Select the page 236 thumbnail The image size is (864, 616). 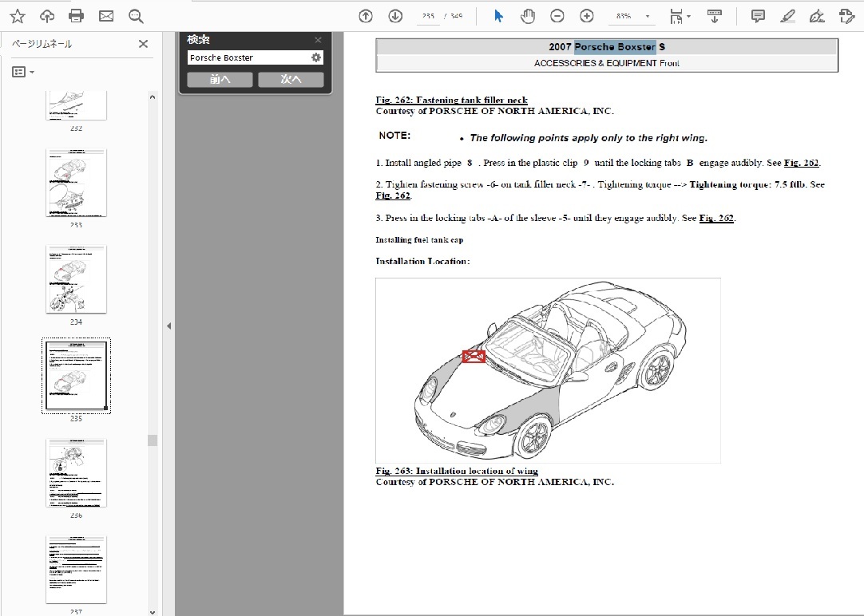pos(76,473)
